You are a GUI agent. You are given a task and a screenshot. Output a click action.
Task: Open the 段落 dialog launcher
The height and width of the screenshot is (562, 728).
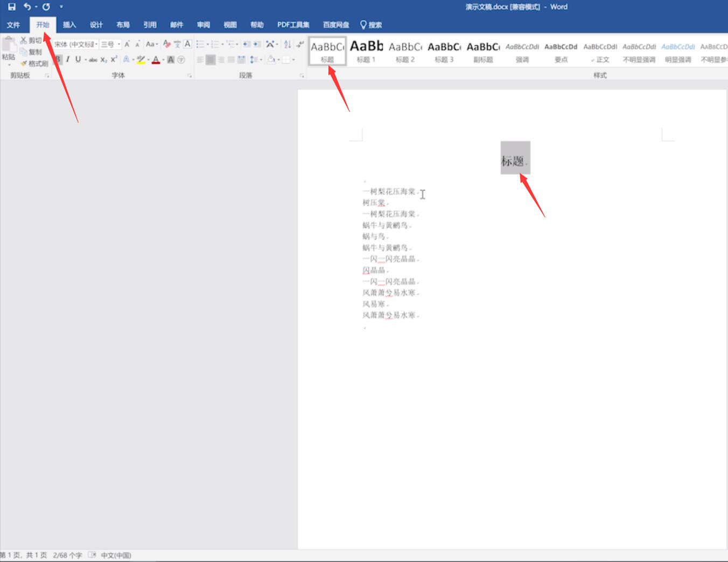pos(302,75)
